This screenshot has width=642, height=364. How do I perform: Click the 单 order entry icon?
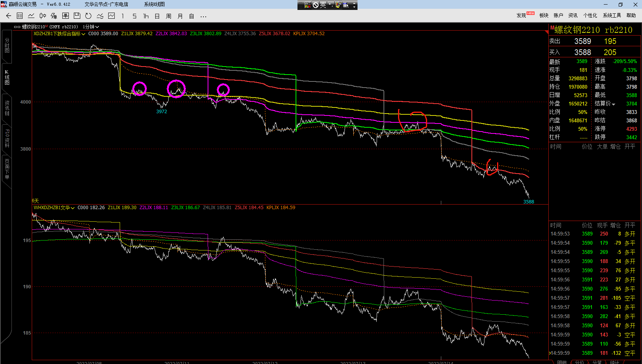tap(65, 16)
